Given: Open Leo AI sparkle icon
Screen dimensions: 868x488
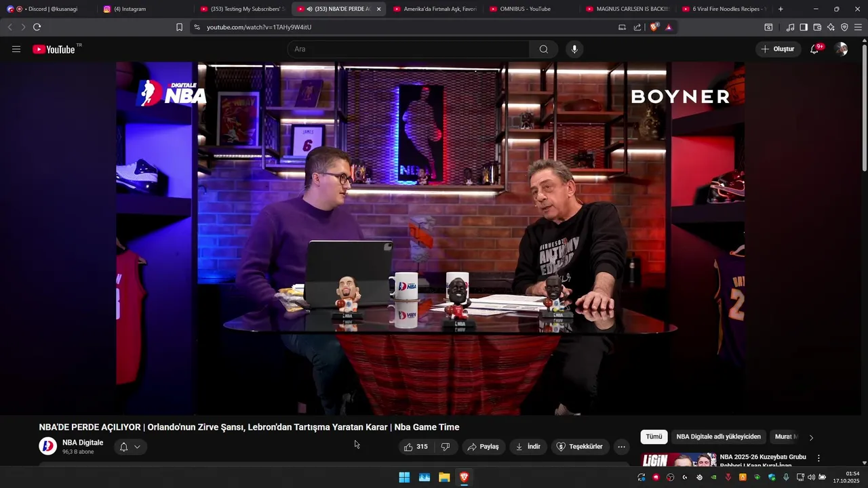Looking at the screenshot, I should click(x=831, y=27).
